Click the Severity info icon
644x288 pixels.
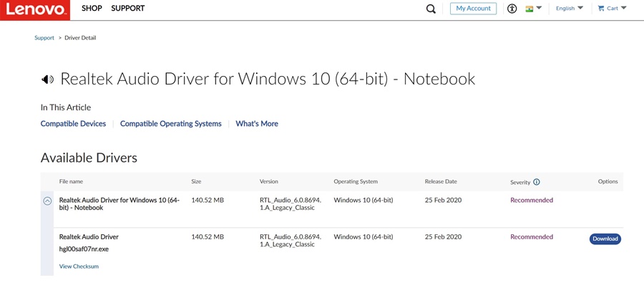click(537, 182)
